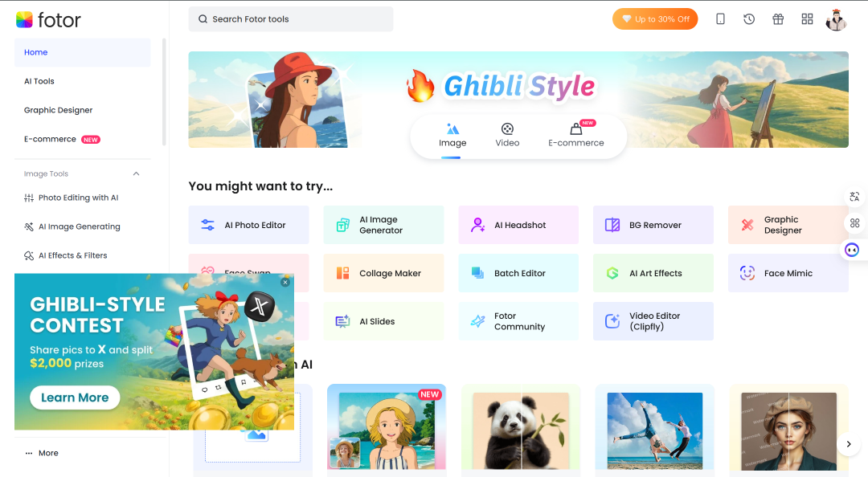Click the Batch Editor card icon

(477, 273)
